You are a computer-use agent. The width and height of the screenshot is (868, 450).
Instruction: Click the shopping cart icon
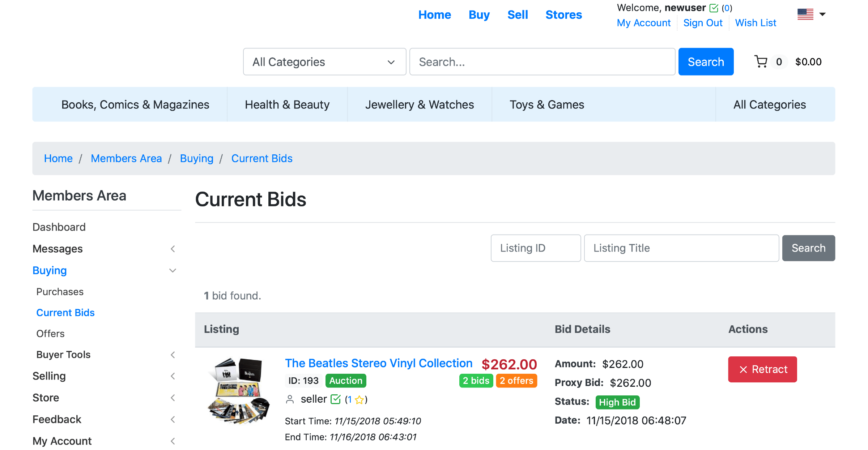pyautogui.click(x=761, y=62)
